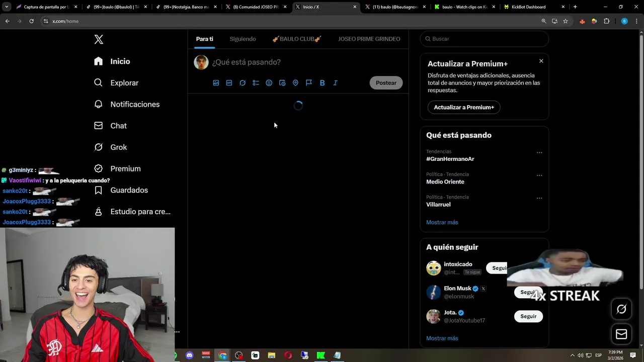Switch to Para ti tab
The height and width of the screenshot is (362, 644).
(x=205, y=39)
